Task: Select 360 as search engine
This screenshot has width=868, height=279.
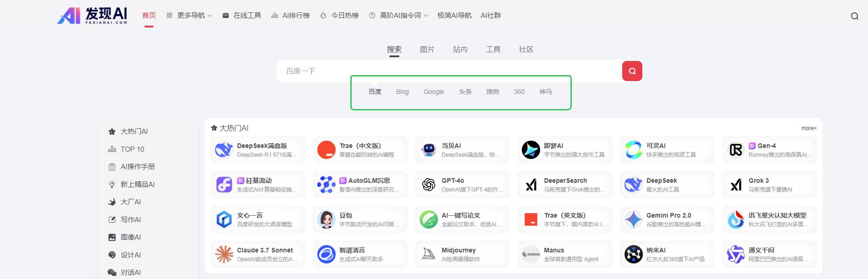Action: 519,92
